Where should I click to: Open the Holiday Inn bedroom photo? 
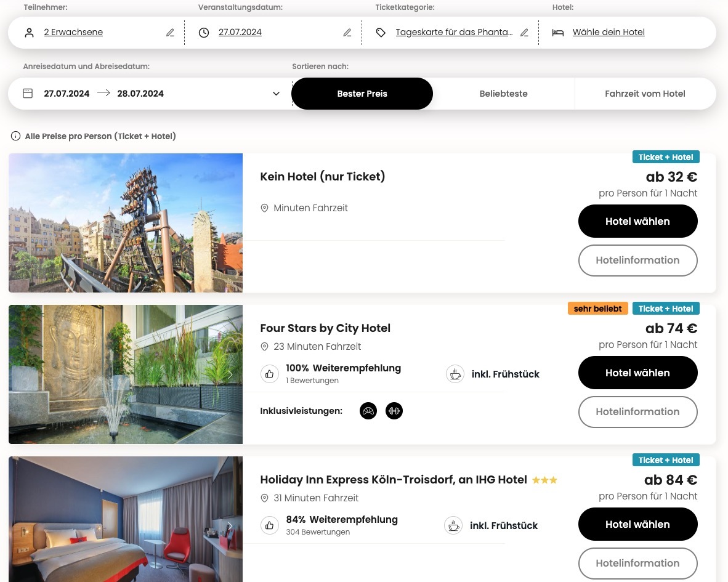click(x=126, y=519)
